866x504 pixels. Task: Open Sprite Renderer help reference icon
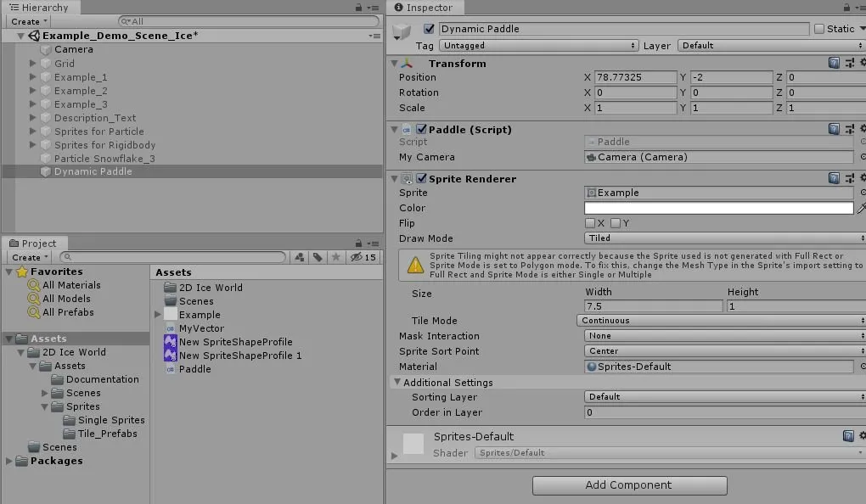tap(834, 178)
